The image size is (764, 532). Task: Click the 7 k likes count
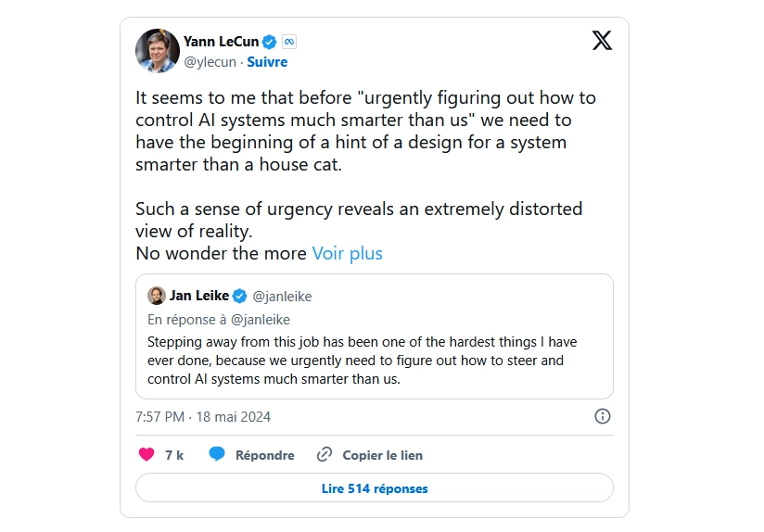tap(174, 455)
